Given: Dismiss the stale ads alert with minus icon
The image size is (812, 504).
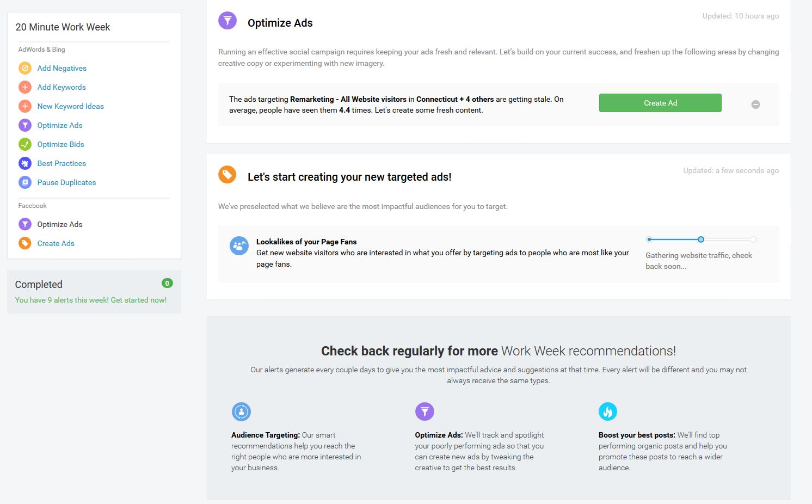Looking at the screenshot, I should click(x=755, y=105).
